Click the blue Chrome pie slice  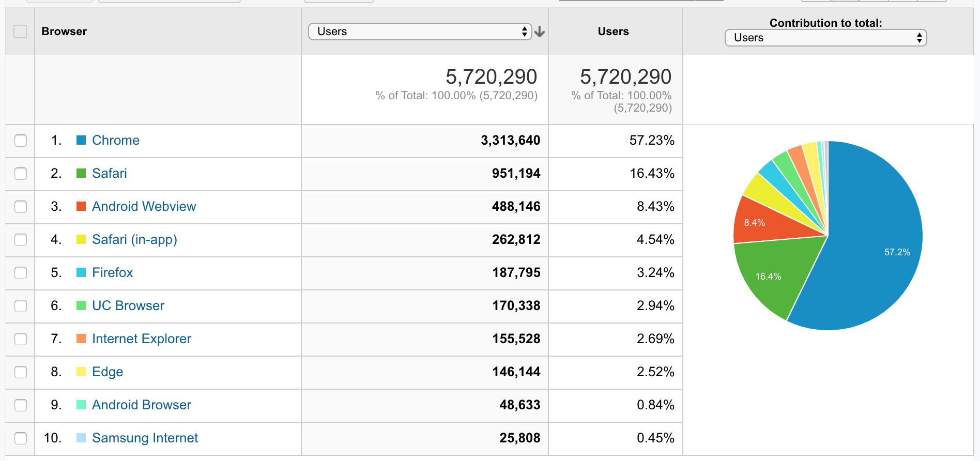(x=874, y=243)
